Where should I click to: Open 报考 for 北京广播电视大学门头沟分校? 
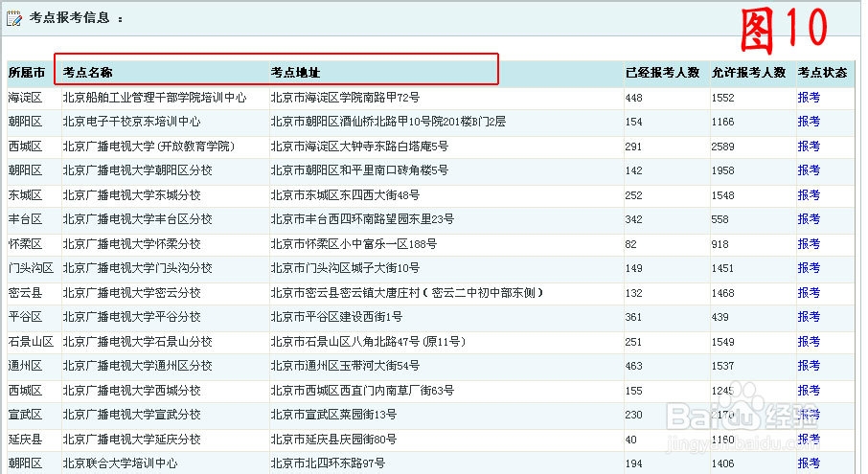(809, 268)
